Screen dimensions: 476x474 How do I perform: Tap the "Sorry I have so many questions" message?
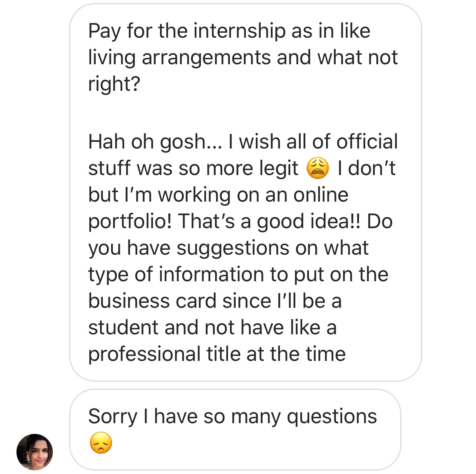[x=232, y=417]
